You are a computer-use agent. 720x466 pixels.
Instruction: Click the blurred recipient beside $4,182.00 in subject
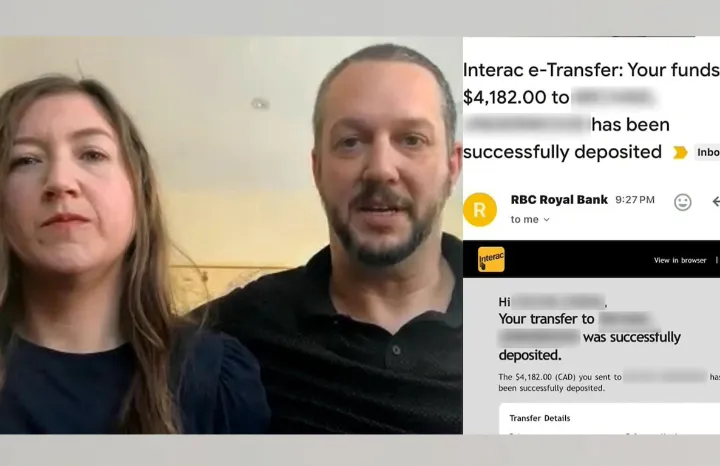(x=614, y=98)
